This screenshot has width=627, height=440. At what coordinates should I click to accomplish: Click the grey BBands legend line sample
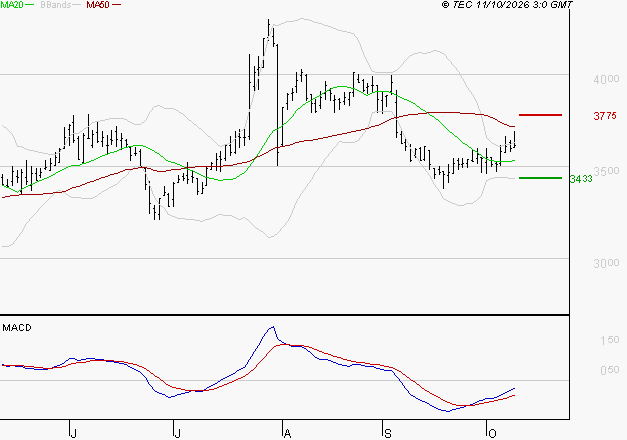tap(77, 5)
